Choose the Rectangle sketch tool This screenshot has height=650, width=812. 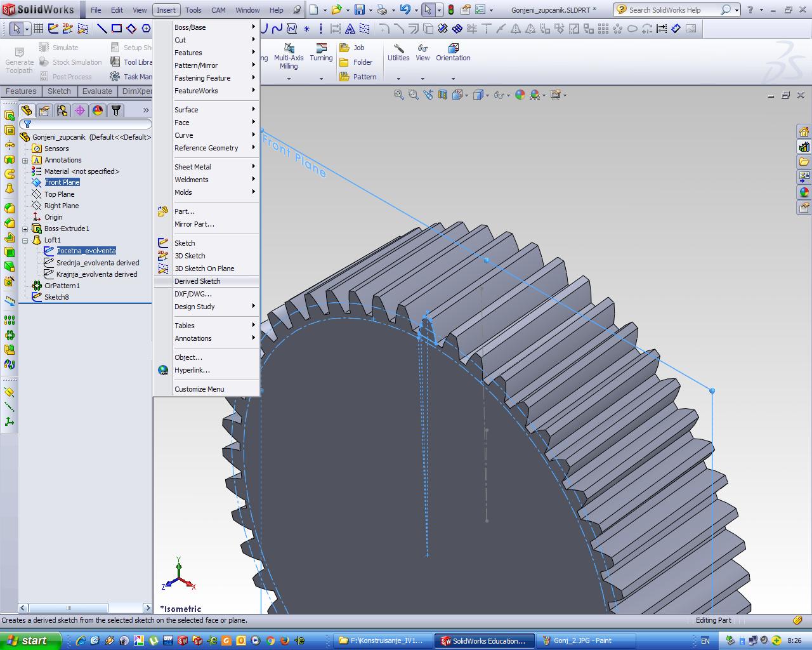(x=117, y=29)
